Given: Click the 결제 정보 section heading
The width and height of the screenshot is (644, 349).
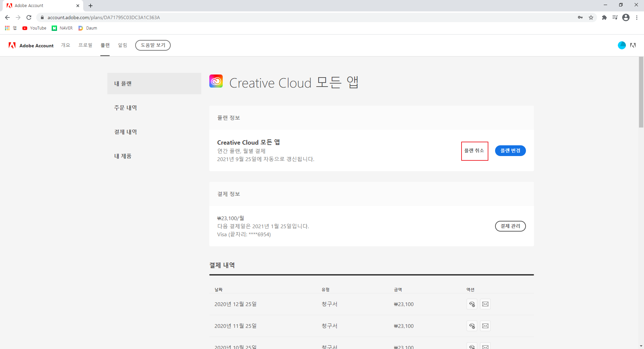Looking at the screenshot, I should (x=229, y=194).
